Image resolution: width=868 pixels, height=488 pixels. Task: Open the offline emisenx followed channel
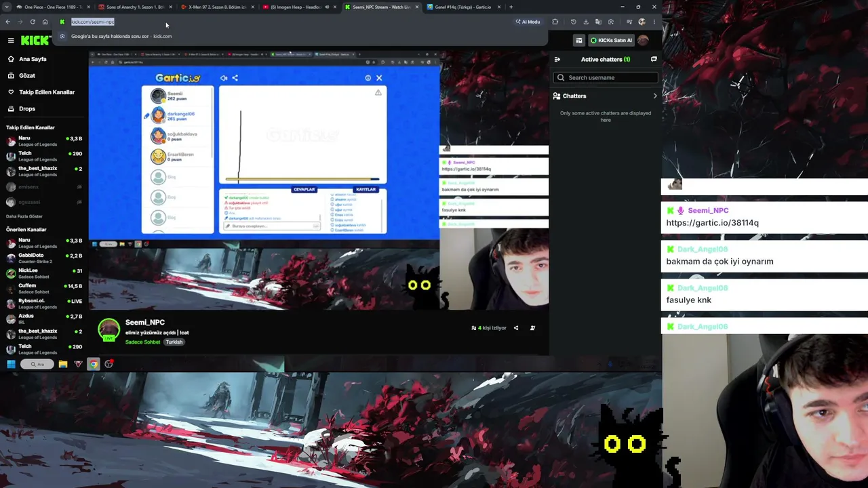(x=43, y=187)
